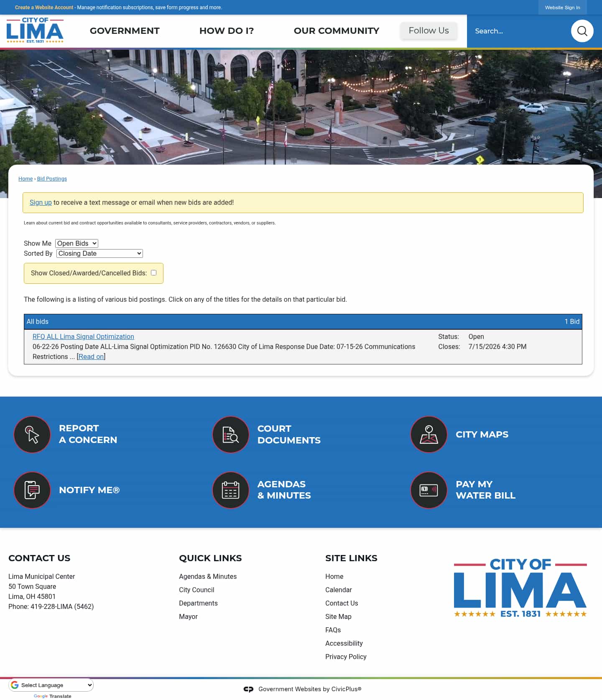Viewport: 602px width, 700px height.
Task: Open the Sorted By Closing Date dropdown
Action: [x=99, y=253]
